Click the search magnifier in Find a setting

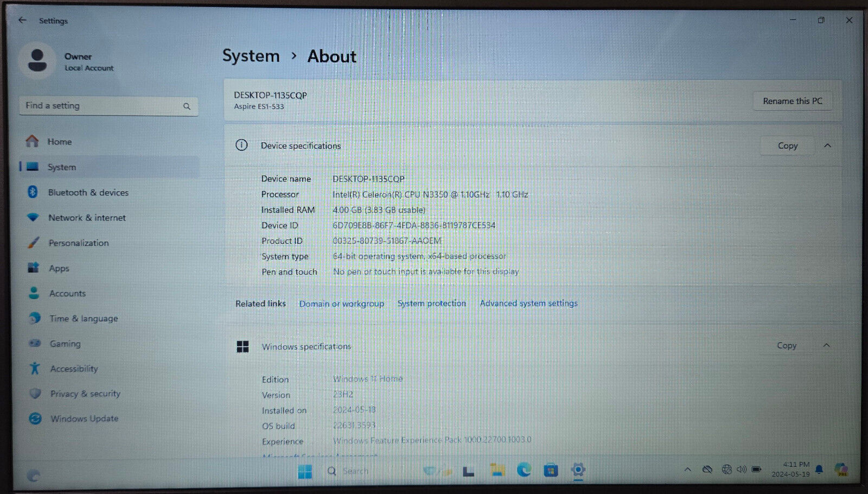(x=187, y=106)
